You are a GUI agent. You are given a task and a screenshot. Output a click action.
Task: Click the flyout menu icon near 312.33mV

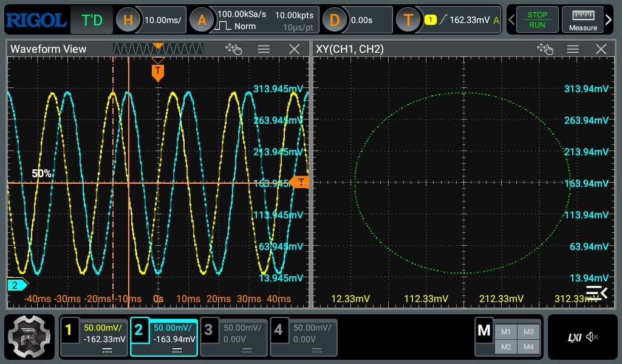tap(596, 292)
